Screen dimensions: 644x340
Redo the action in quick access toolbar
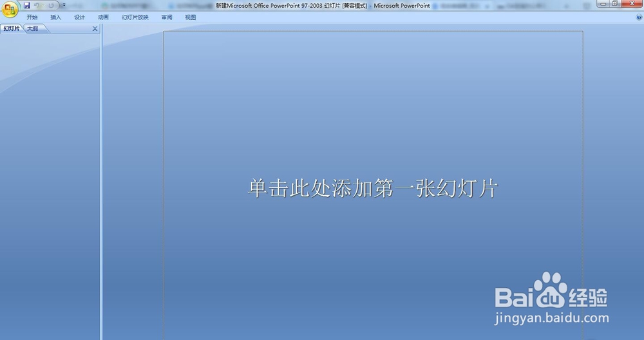tap(51, 5)
